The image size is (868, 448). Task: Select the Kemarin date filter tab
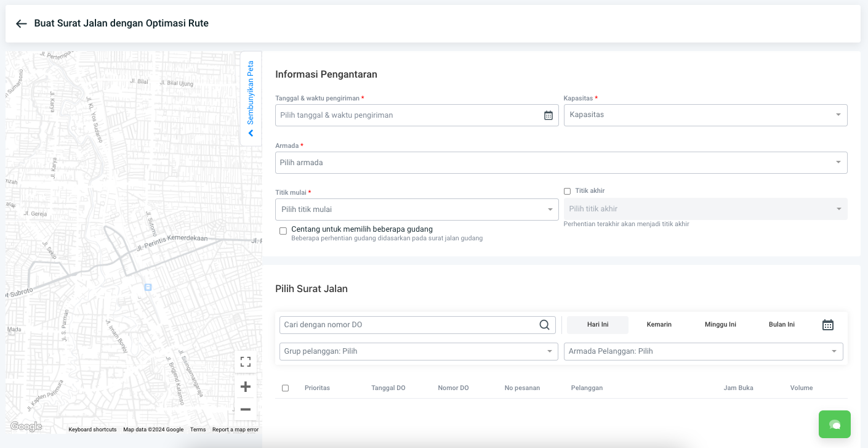[659, 325]
